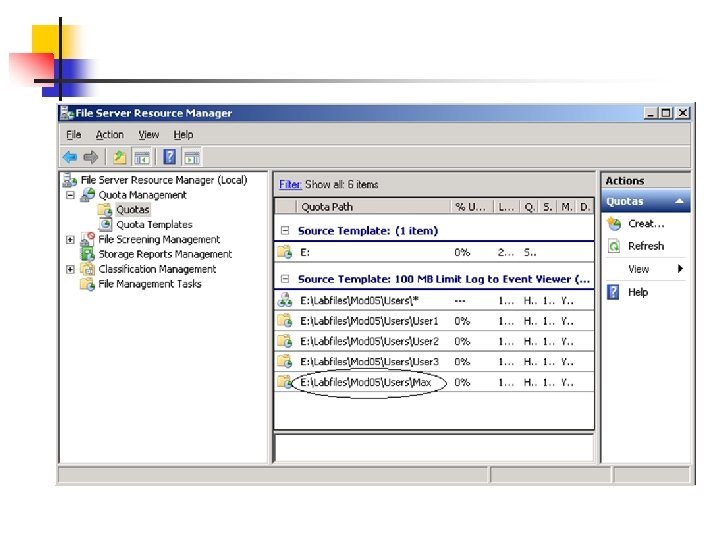This screenshot has height=540, width=720.
Task: Click the auto-apply quota icon for Users\* row
Action: click(x=285, y=300)
